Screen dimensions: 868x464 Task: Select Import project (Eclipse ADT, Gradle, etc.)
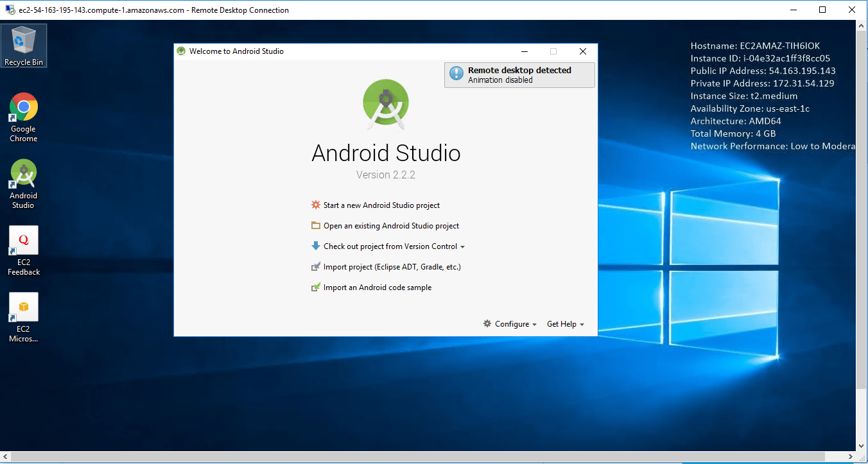392,267
